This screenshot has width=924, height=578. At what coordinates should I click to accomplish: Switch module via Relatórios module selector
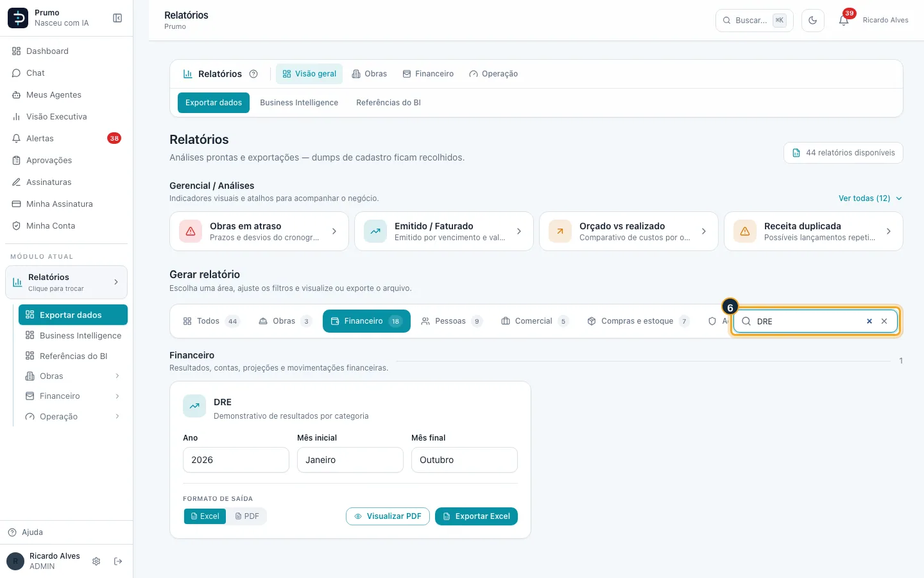coord(67,283)
